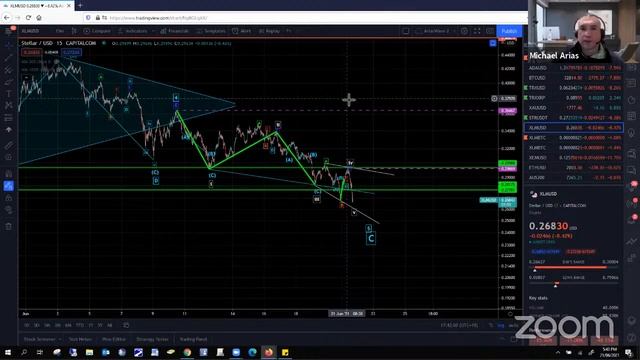Select the text annotation tool
640x360 pixels.
9,94
